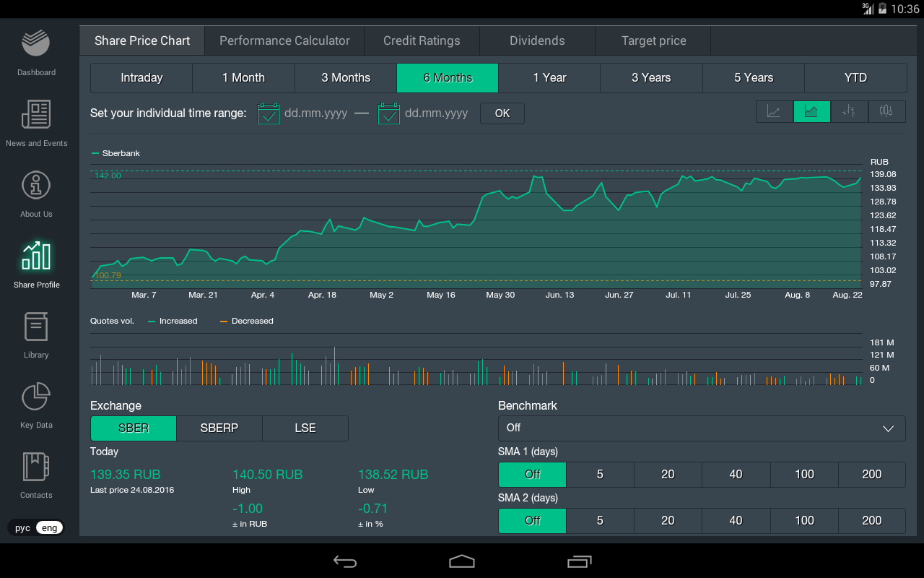This screenshot has width=924, height=578.
Task: Switch to the Dividends tab
Action: tap(537, 41)
